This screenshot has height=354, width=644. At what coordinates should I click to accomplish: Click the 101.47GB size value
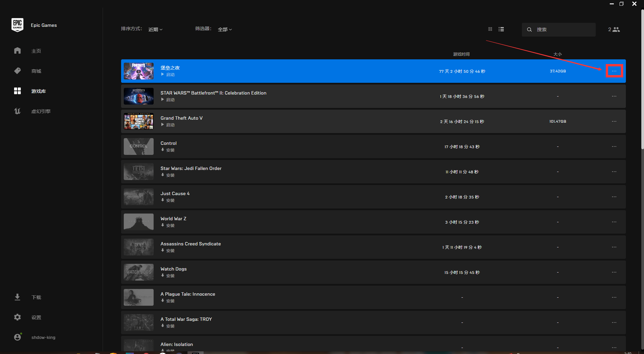point(558,121)
